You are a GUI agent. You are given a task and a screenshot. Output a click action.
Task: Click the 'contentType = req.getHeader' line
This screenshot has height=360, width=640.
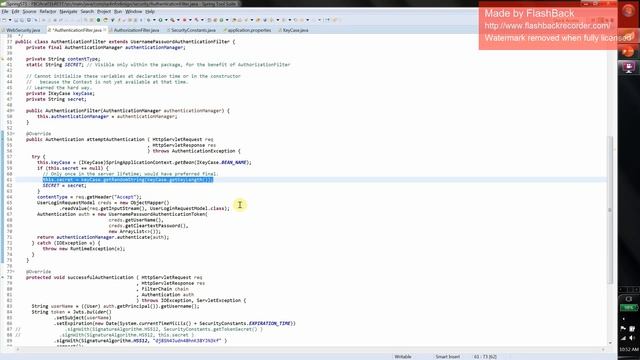(89, 197)
